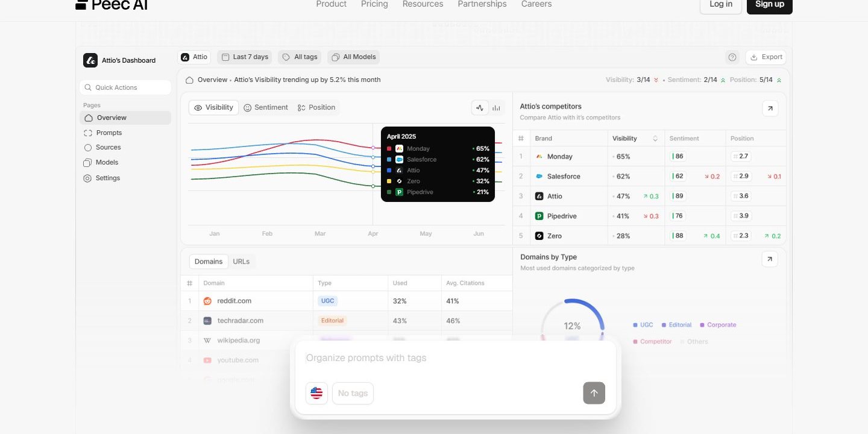Sort by the Visibility column header
Viewport: 868px width, 434px height.
635,139
